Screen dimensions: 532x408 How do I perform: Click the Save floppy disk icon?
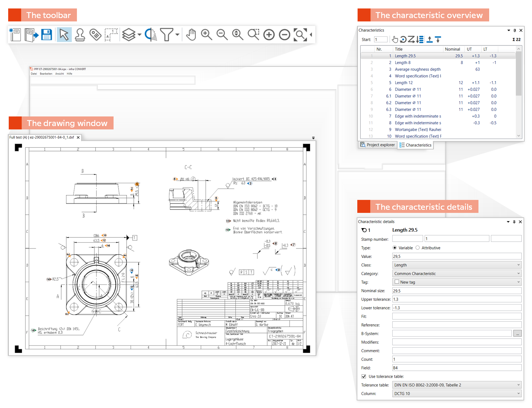point(46,35)
